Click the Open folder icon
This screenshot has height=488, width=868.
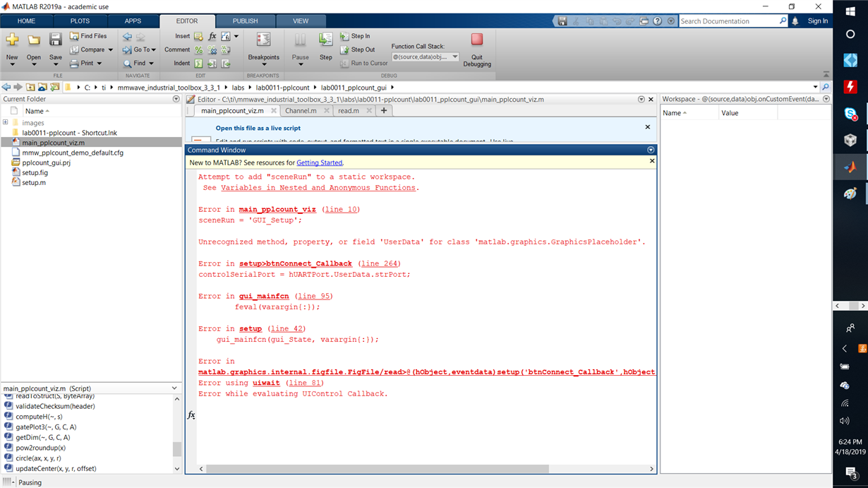point(33,40)
